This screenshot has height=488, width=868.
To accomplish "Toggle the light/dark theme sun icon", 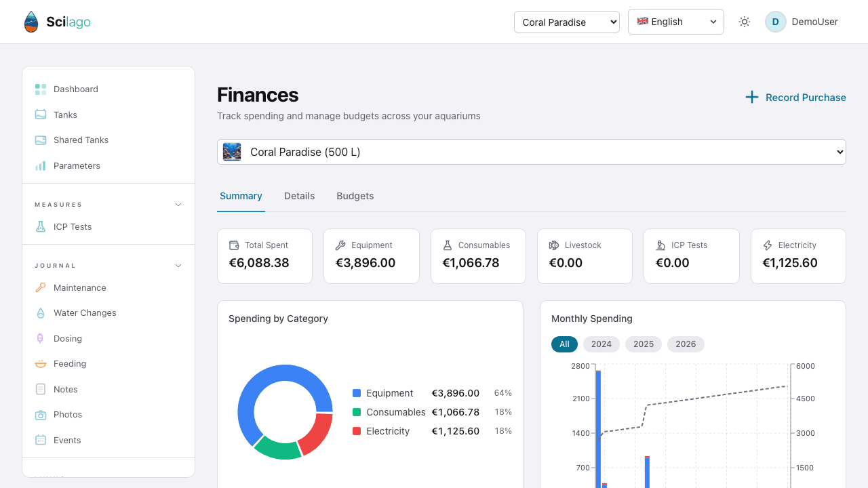I will click(x=745, y=22).
